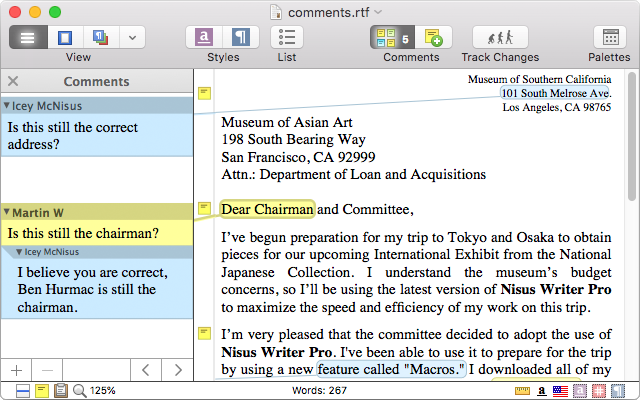Open the comments.rtf title dropdown arrow
Image resolution: width=640 pixels, height=400 pixels.
(378, 12)
